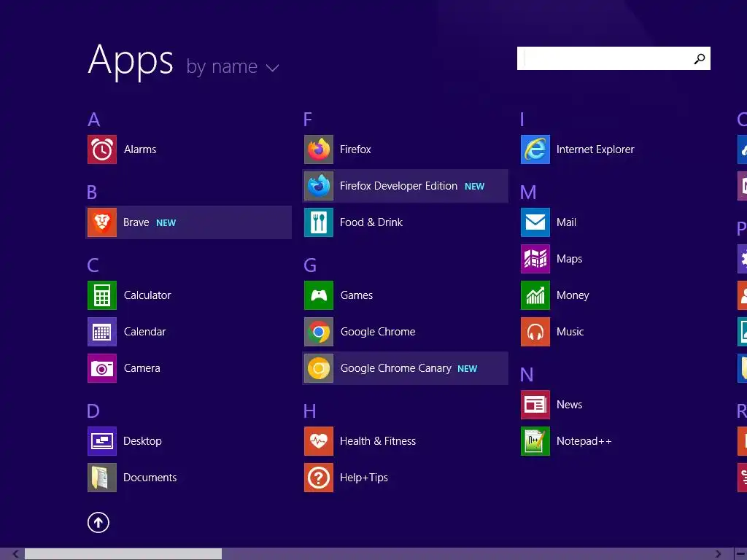Jump to letter group B header

(x=92, y=192)
